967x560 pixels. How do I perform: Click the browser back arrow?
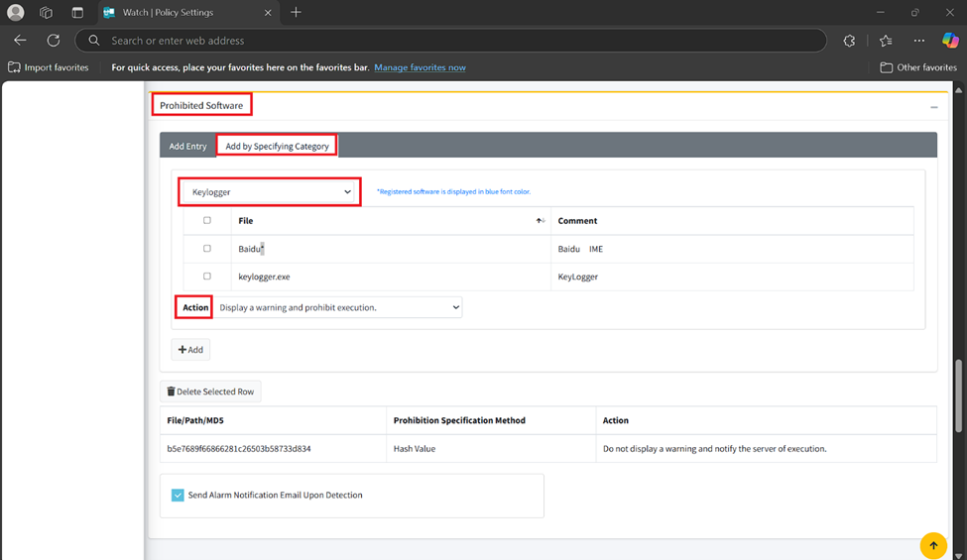(20, 41)
